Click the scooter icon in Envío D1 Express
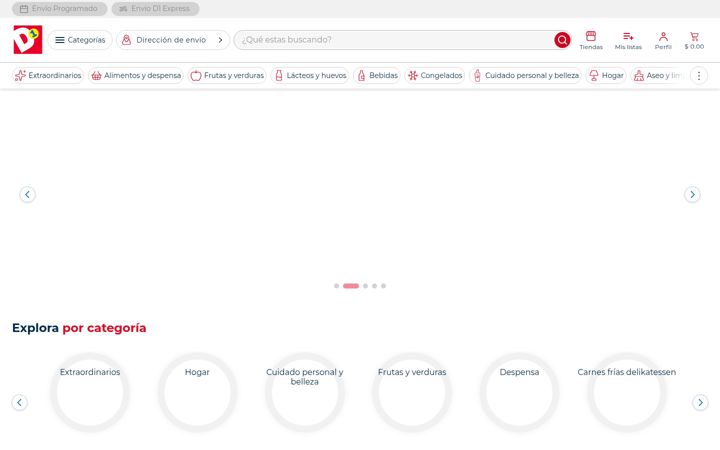This screenshot has height=450, width=720. click(x=123, y=9)
